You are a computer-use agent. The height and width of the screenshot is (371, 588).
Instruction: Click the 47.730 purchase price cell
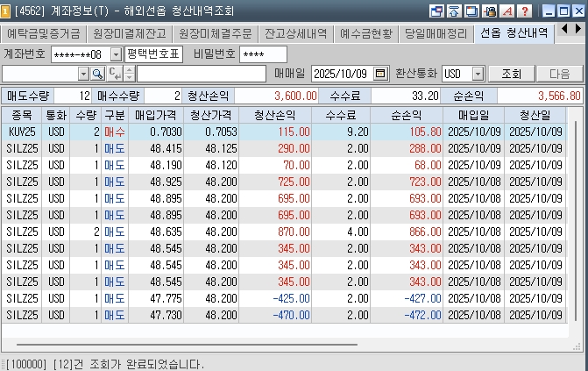pyautogui.click(x=156, y=315)
